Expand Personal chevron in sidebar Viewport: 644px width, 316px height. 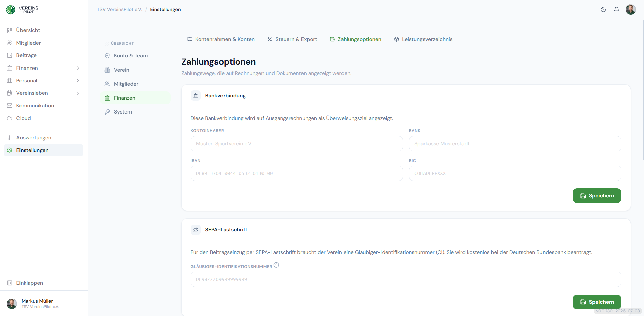(x=78, y=81)
